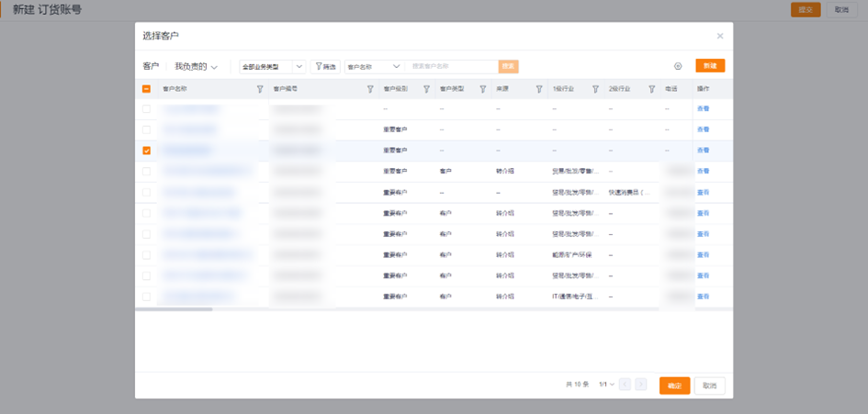868x414 pixels.
Task: Click the 共 10 条 total count
Action: point(577,385)
